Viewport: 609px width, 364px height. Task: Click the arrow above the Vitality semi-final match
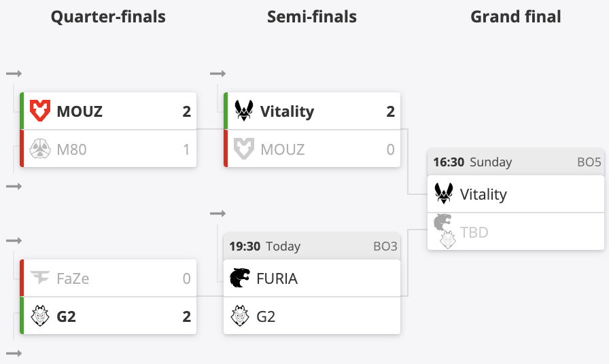click(x=218, y=73)
